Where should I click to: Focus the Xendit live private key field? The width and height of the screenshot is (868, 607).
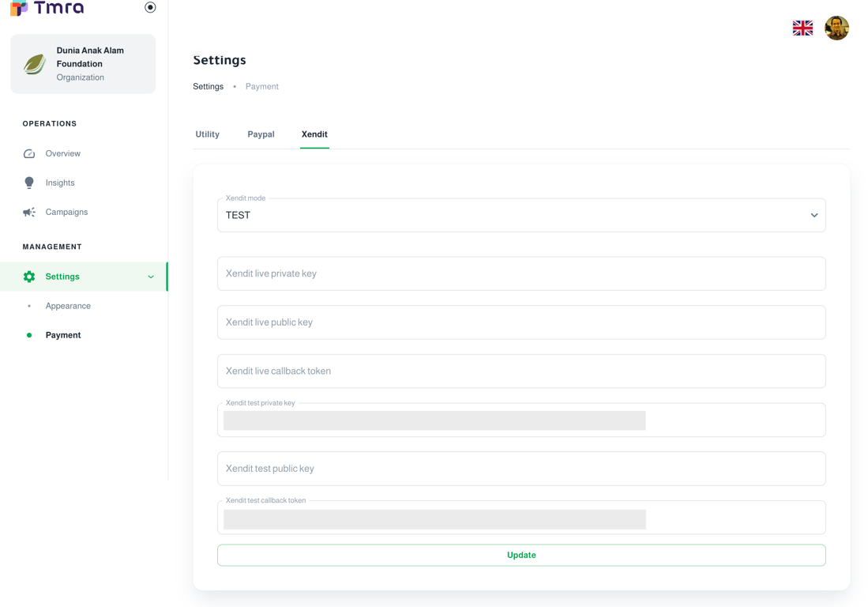[521, 273]
